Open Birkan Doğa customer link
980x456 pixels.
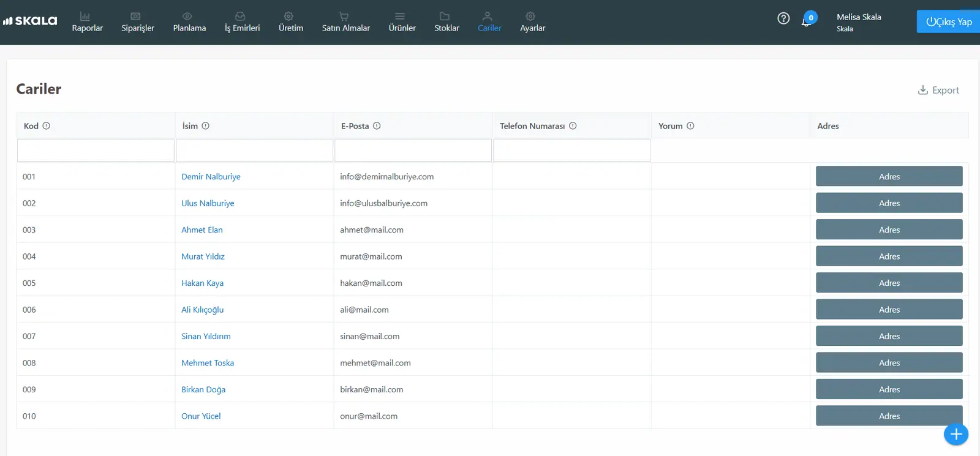203,389
